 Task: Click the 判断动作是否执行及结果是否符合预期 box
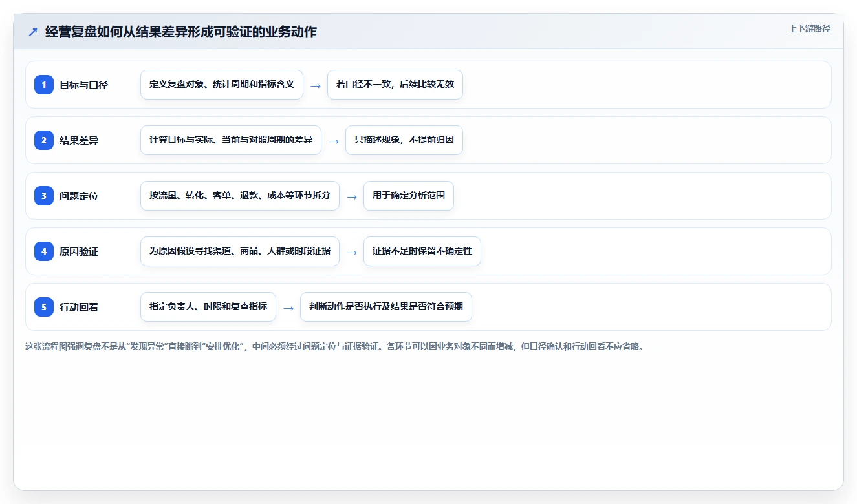pyautogui.click(x=386, y=307)
